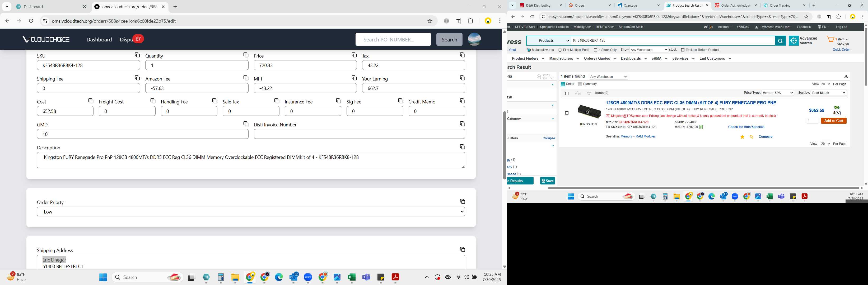Switch results to Summary view
This screenshot has width=868, height=285.
587,84
